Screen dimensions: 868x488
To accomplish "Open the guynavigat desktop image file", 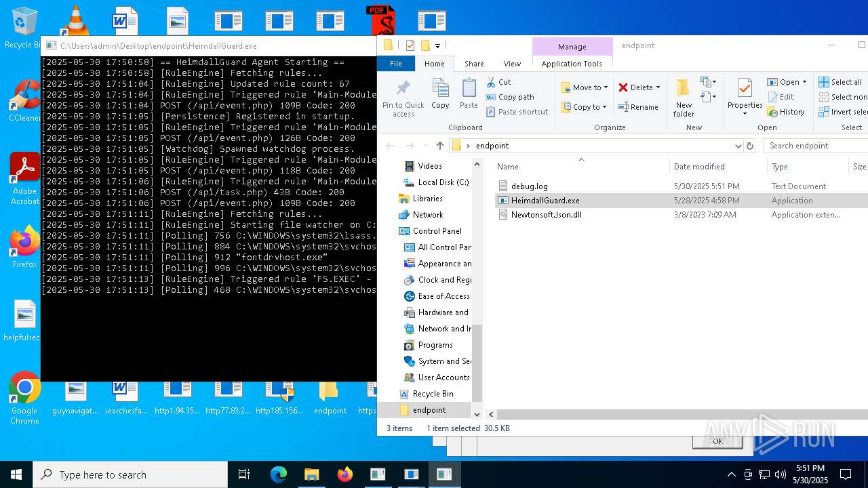I will coord(75,399).
